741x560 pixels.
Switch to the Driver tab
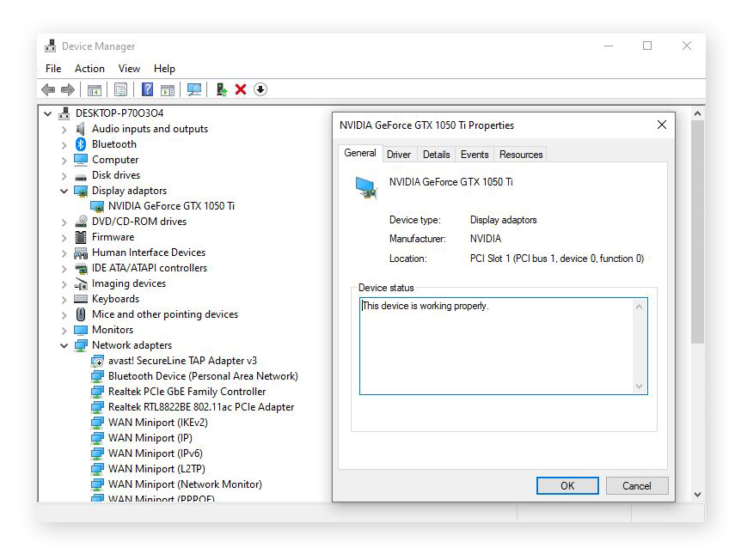[x=399, y=154]
